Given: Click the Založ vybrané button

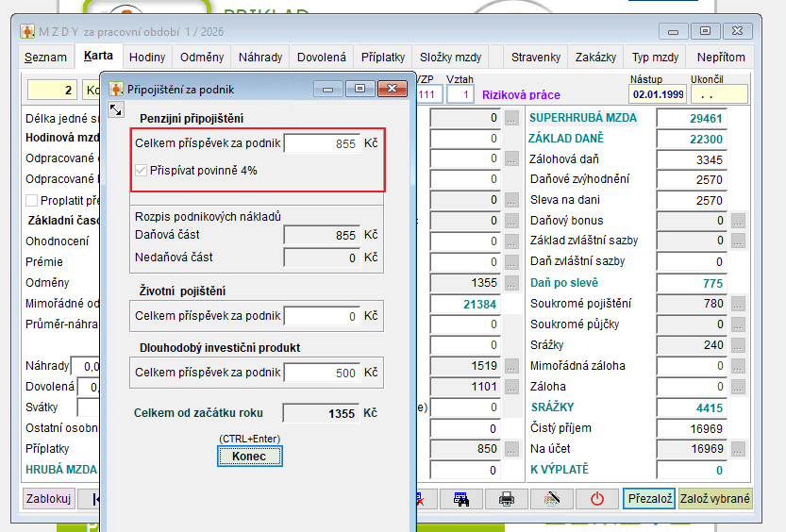Looking at the screenshot, I should point(715,499).
